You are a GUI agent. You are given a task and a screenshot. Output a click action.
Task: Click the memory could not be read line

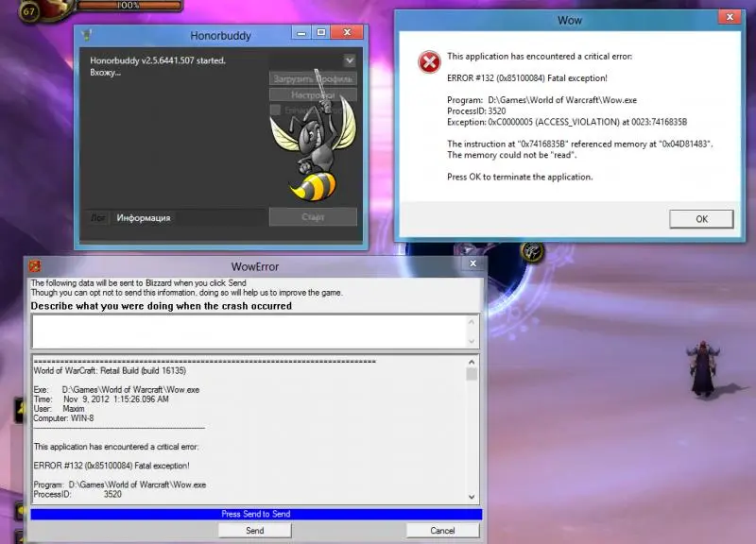click(511, 155)
